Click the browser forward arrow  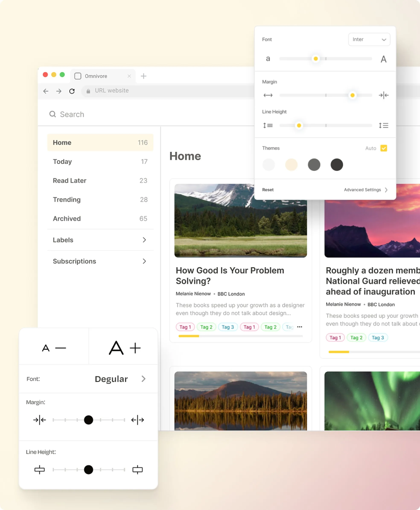59,91
